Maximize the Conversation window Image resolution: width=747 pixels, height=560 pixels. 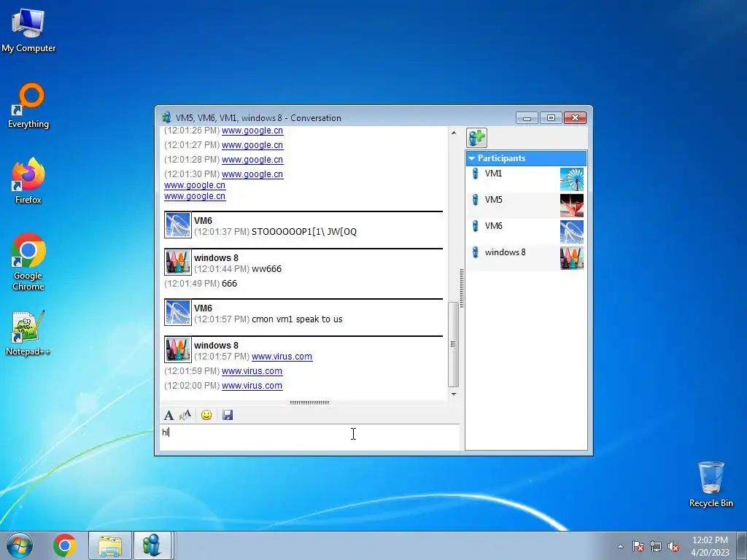(551, 117)
